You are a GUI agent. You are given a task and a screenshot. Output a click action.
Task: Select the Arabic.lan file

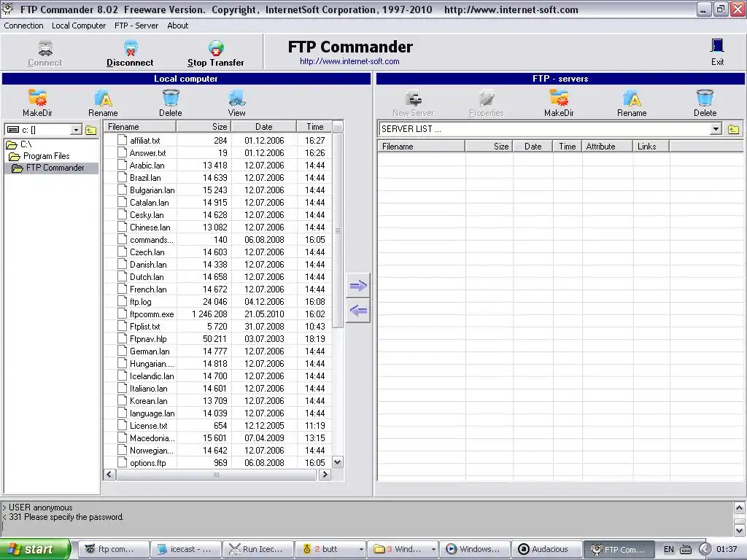[147, 166]
